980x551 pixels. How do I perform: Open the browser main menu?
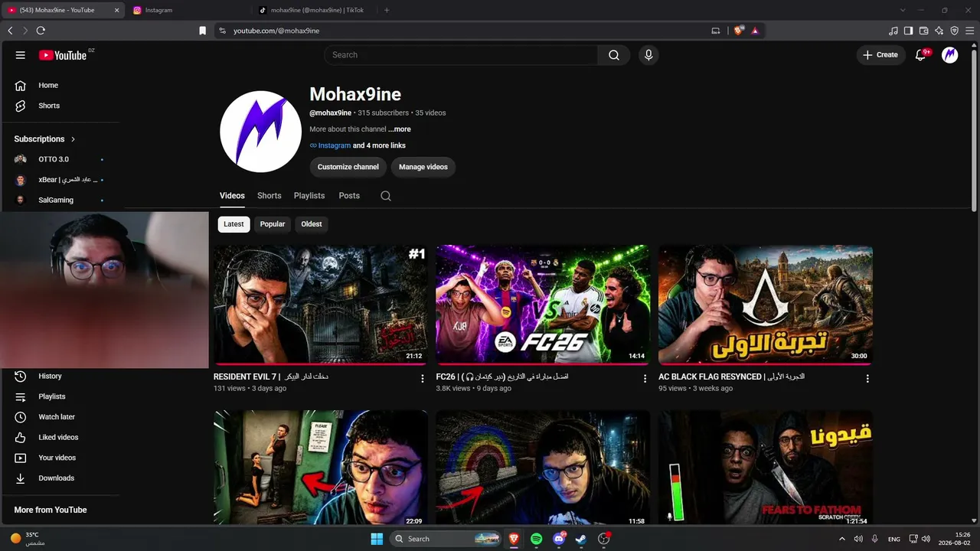point(969,31)
